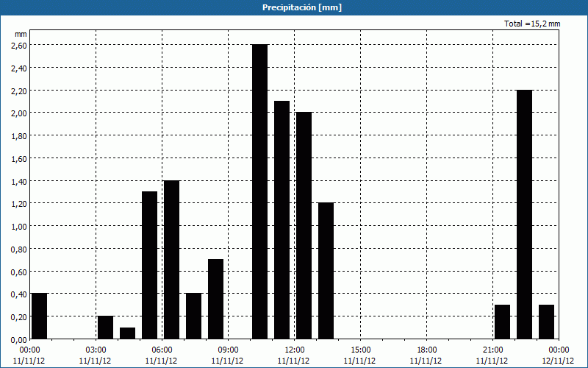Click the '11/11/12' date under 12:00

[295, 361]
